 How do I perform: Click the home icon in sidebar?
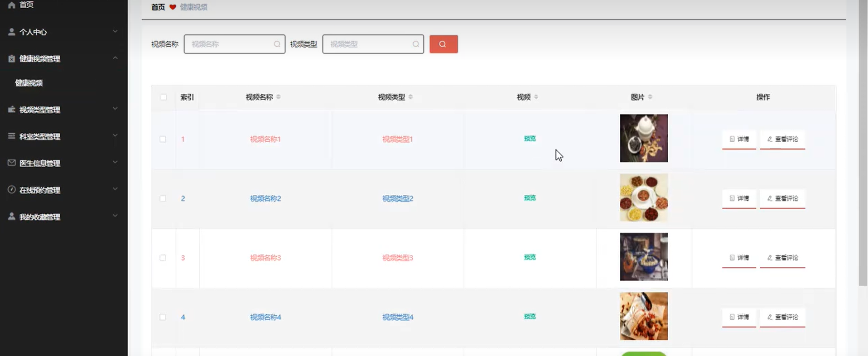tap(12, 5)
